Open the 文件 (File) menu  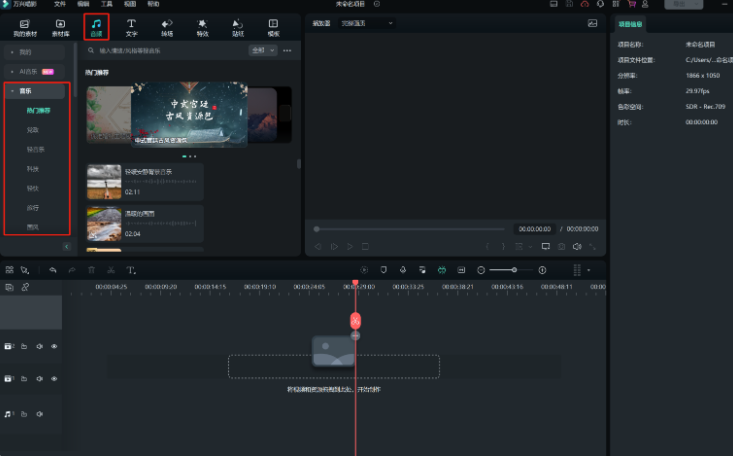pyautogui.click(x=60, y=4)
